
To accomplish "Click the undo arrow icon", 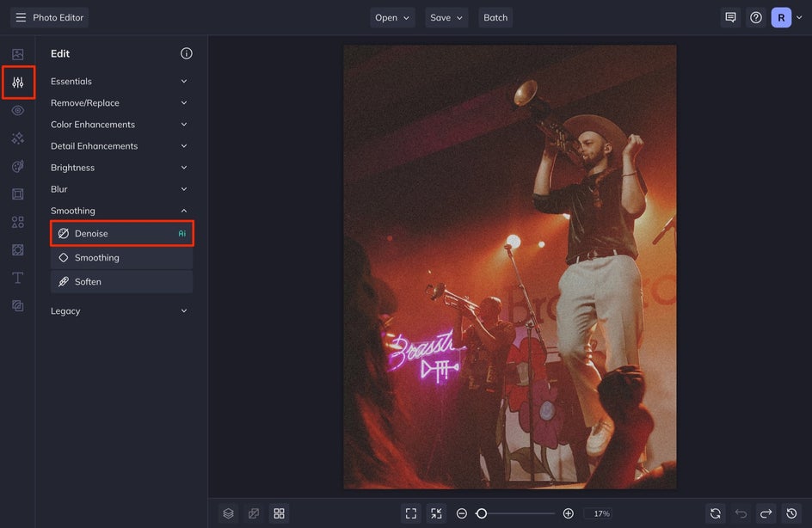I will tap(741, 513).
